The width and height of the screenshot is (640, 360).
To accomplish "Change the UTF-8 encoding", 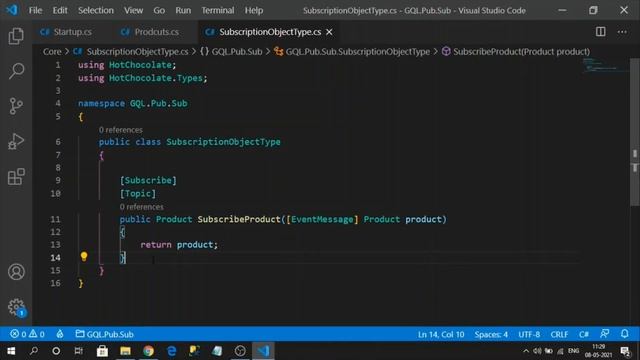I will point(529,334).
